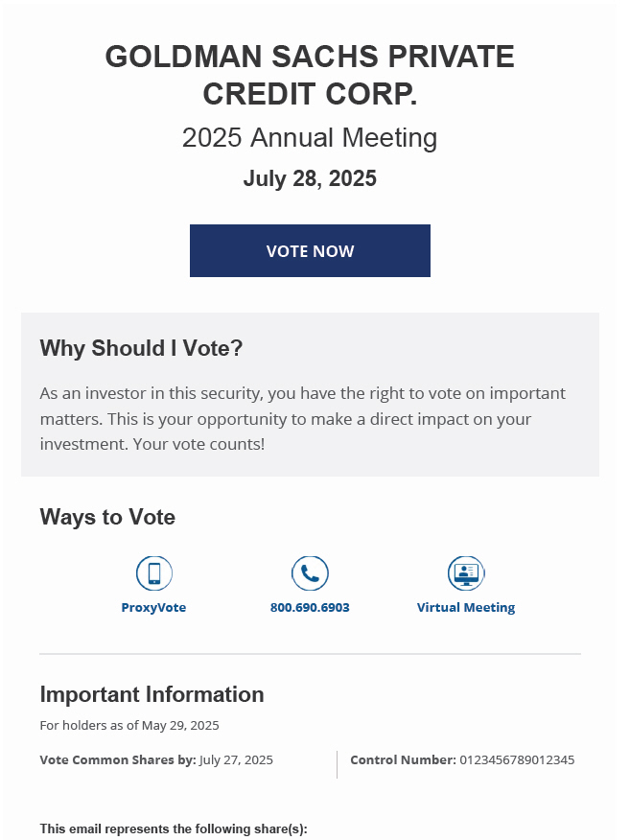Select the control number 0123456789012345
The image size is (630, 840).
(517, 760)
